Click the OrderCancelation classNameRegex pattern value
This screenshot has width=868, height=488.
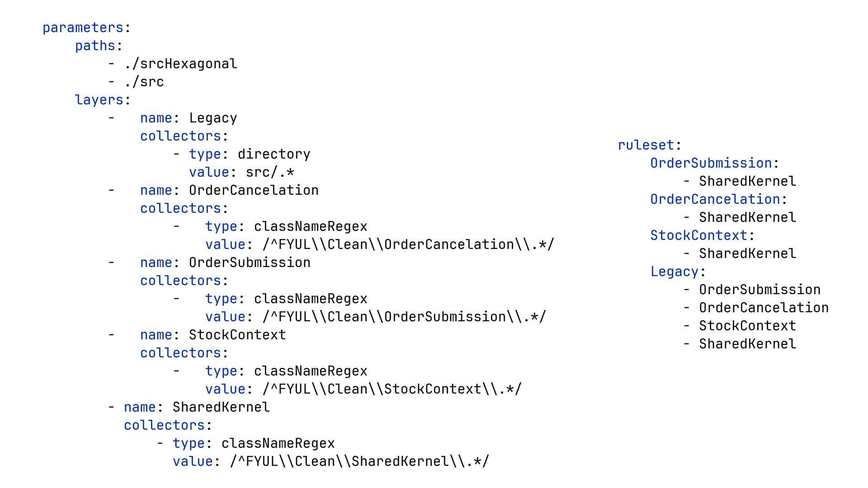[408, 245]
